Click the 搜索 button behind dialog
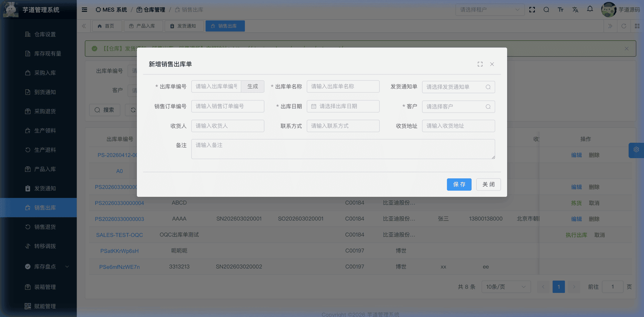The width and height of the screenshot is (644, 317). (x=105, y=110)
